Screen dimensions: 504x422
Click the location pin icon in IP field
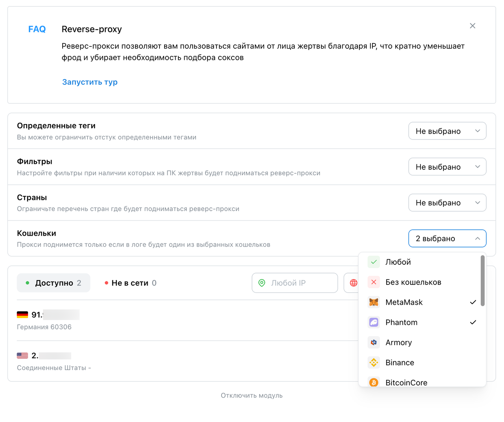pos(262,283)
